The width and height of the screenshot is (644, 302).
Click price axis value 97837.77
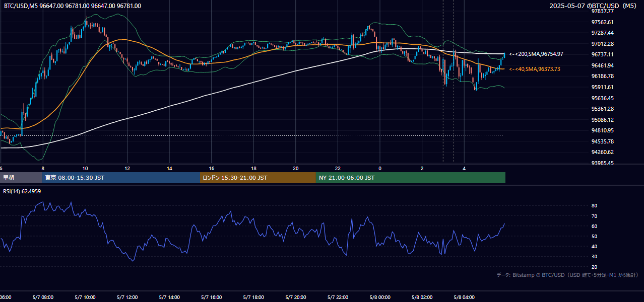pyautogui.click(x=603, y=11)
